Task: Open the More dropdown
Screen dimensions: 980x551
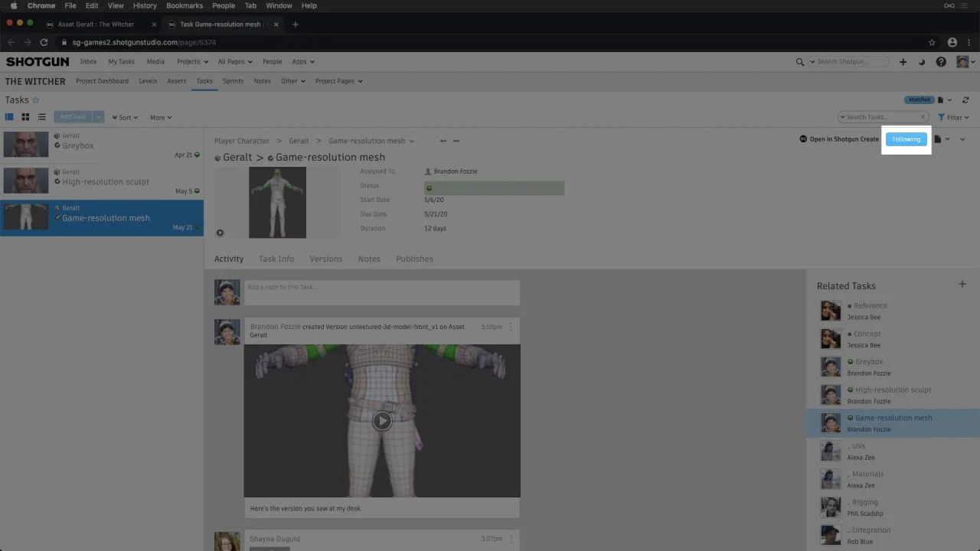Action: [161, 117]
